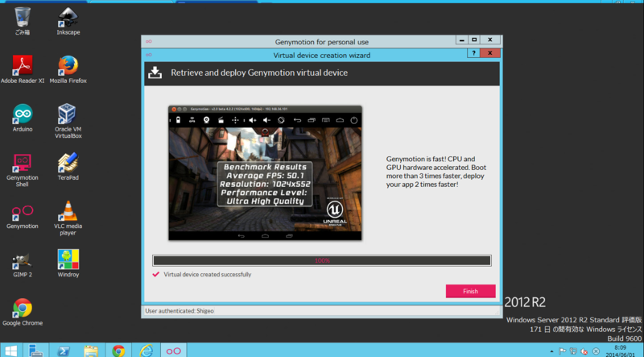Minimize the Genymotion for personal use window
This screenshot has width=644, height=357.
(x=461, y=40)
